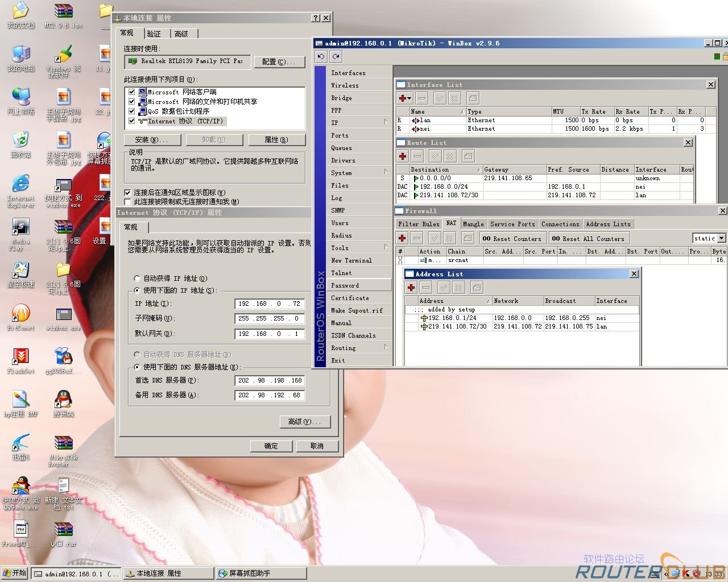Click the 首选 DNS 服务器 field
The height and width of the screenshot is (582, 728).
[x=270, y=380]
